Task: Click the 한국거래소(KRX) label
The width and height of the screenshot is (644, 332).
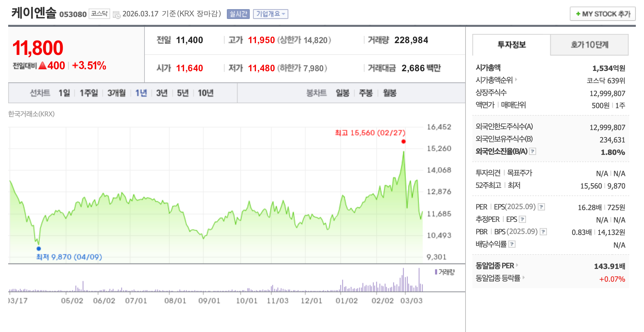Action: pyautogui.click(x=31, y=114)
